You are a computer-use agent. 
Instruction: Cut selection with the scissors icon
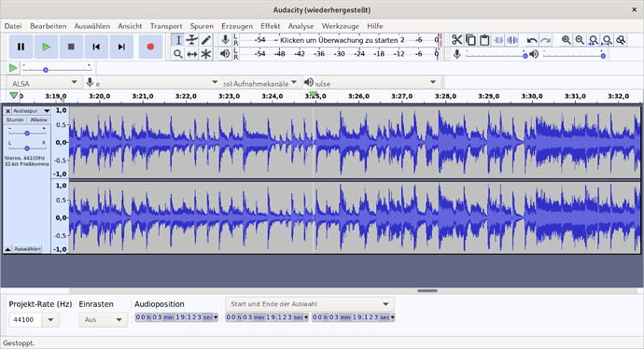[456, 40]
